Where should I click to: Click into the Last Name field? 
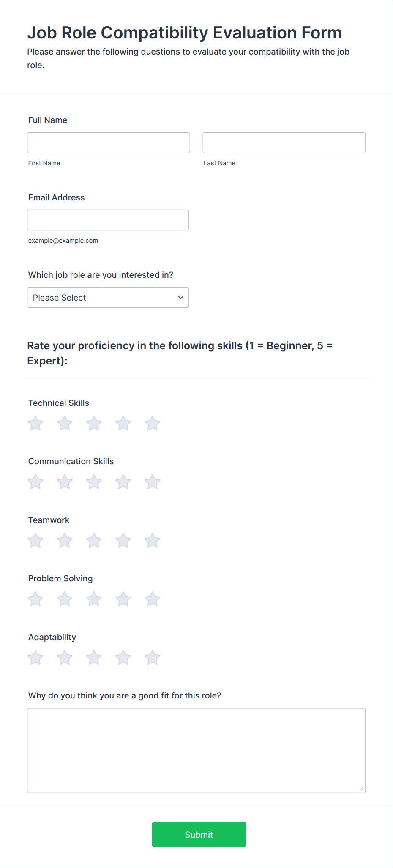point(284,143)
